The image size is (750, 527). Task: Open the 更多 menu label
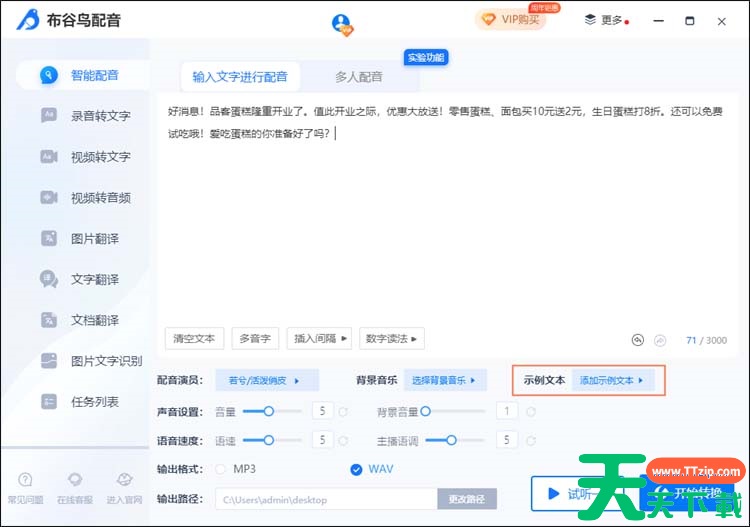pyautogui.click(x=611, y=20)
